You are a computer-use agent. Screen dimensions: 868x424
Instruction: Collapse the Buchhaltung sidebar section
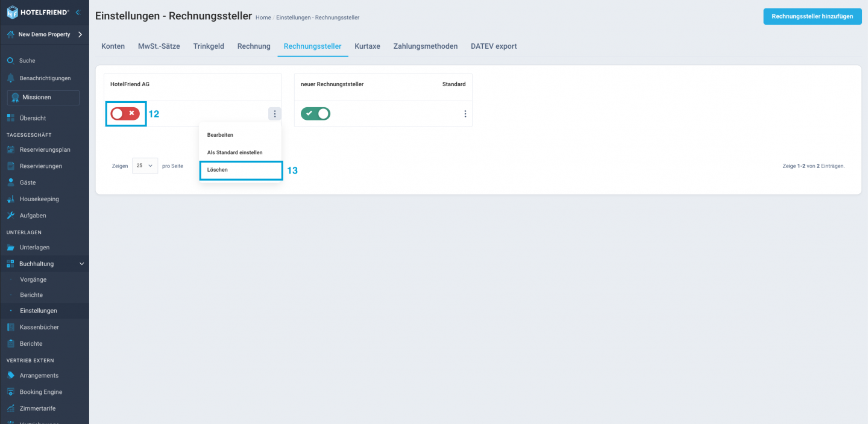point(82,264)
